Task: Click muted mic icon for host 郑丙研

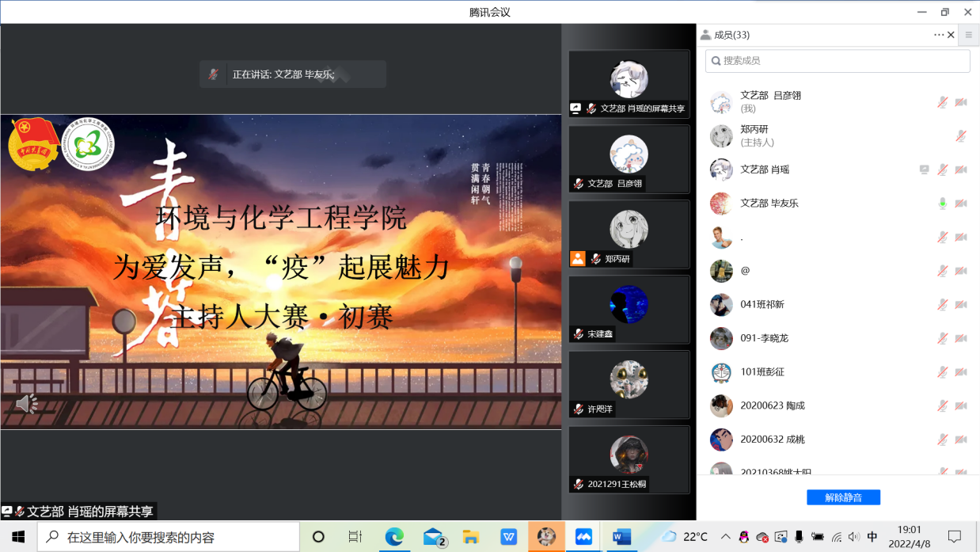Action: click(961, 136)
